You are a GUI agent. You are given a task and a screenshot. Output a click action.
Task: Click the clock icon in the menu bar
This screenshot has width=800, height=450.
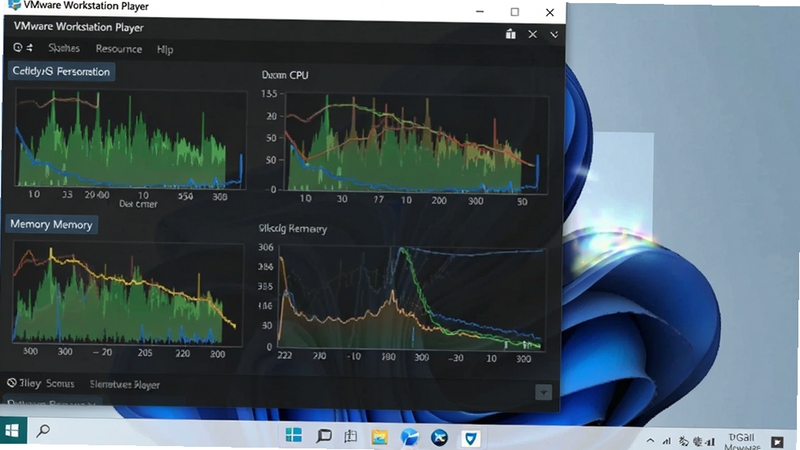(18, 47)
